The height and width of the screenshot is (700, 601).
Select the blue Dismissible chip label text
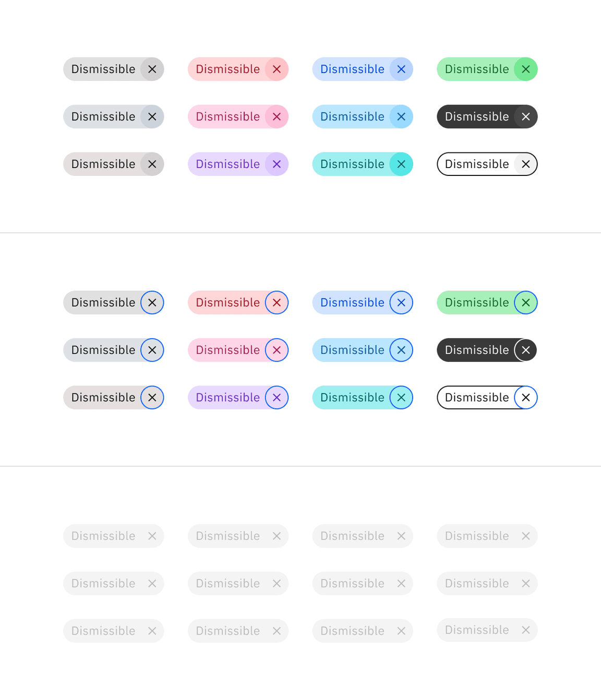[352, 69]
